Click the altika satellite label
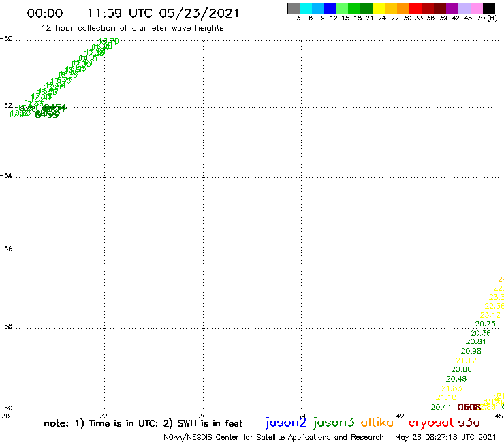The width and height of the screenshot is (504, 443). (377, 422)
